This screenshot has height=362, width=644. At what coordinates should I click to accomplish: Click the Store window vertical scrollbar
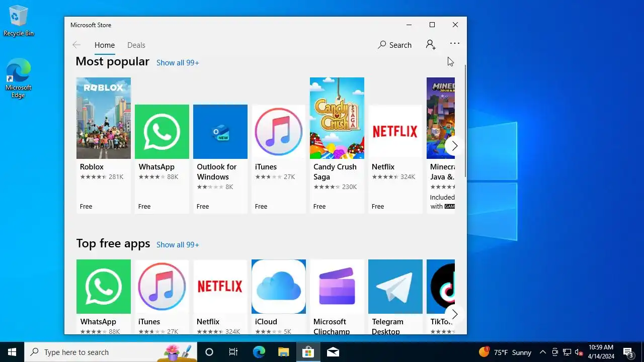click(465, 121)
